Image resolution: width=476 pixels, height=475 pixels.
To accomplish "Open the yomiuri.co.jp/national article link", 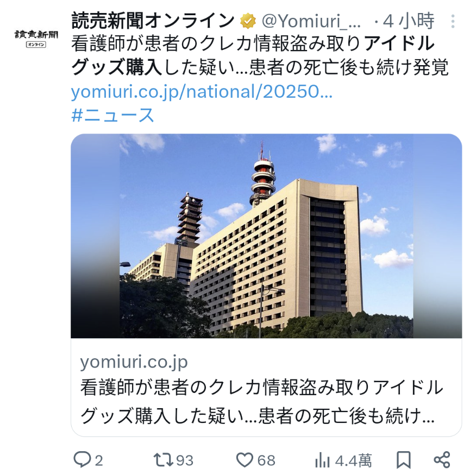I will (x=202, y=91).
